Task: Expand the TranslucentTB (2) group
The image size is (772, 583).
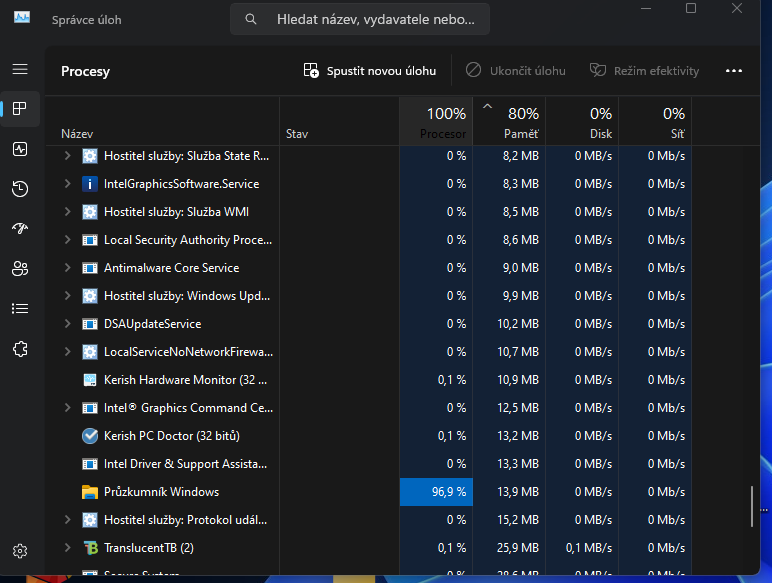Action: [67, 548]
